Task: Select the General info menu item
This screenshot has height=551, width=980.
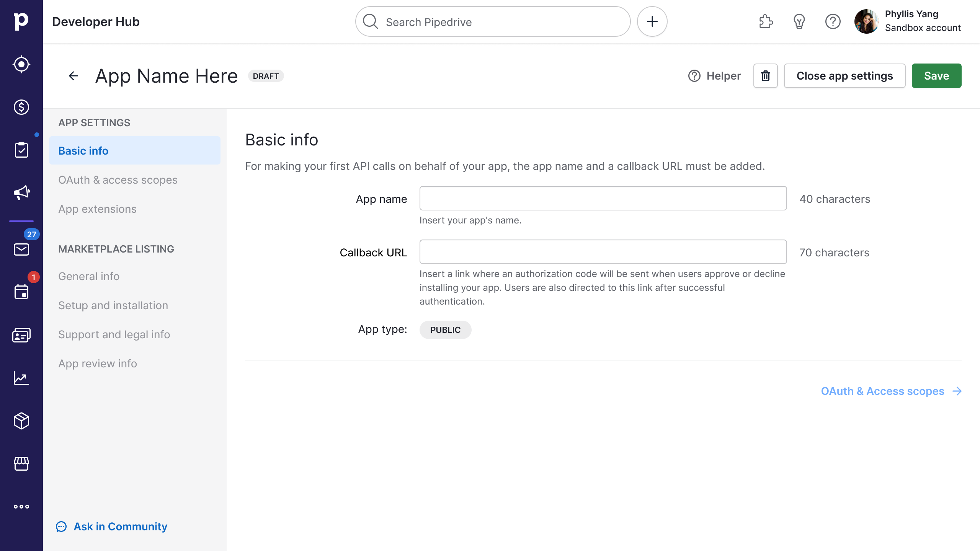Action: 89,277
